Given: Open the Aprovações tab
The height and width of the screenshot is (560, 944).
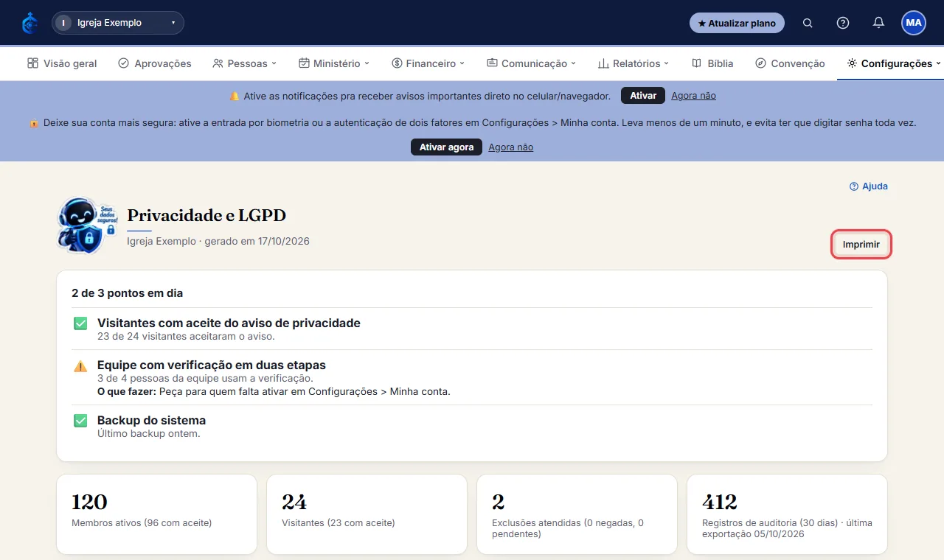Looking at the screenshot, I should tap(155, 63).
